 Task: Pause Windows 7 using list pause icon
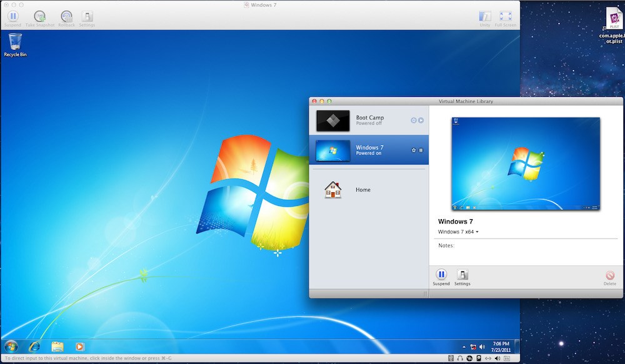[421, 150]
